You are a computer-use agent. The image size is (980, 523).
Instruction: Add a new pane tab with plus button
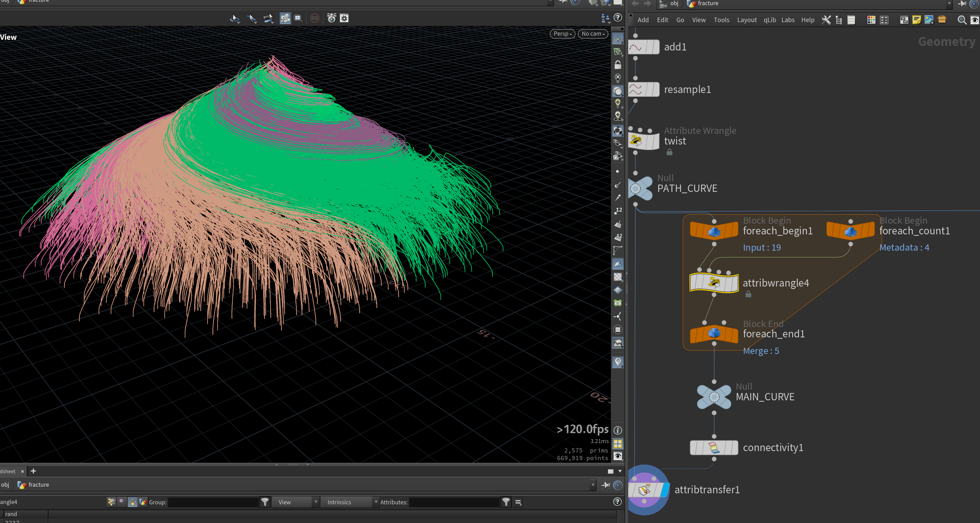pyautogui.click(x=34, y=471)
